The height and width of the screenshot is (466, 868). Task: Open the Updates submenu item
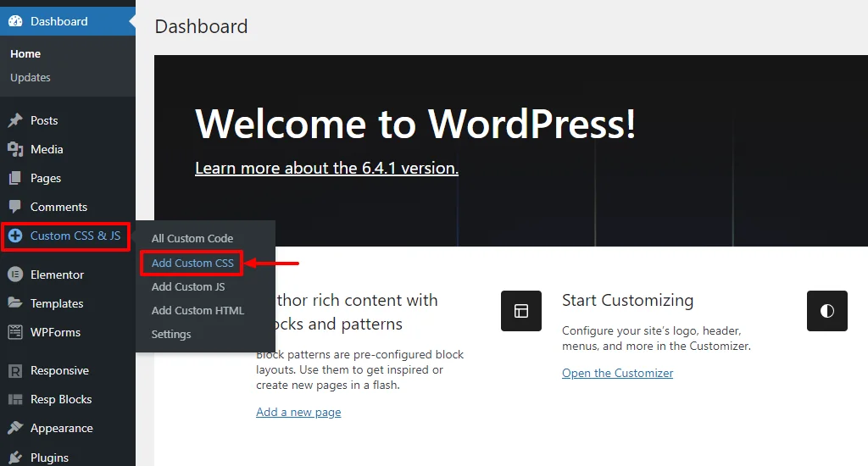tap(31, 77)
